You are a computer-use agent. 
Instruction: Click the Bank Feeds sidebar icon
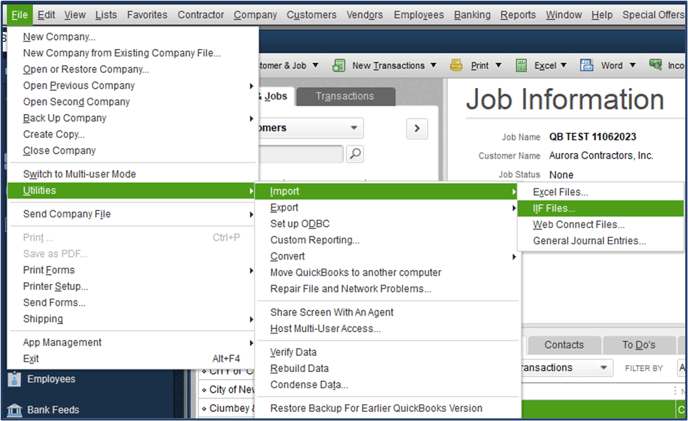click(x=14, y=410)
